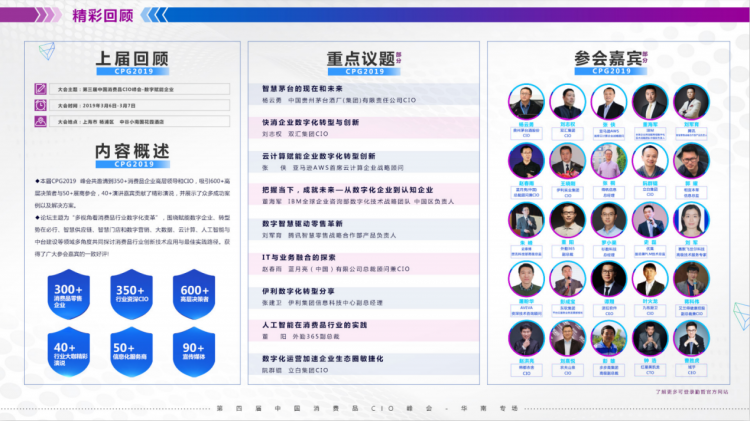
Task: Open guest portrait above 立白集团 CIO label
Action: 650,161
